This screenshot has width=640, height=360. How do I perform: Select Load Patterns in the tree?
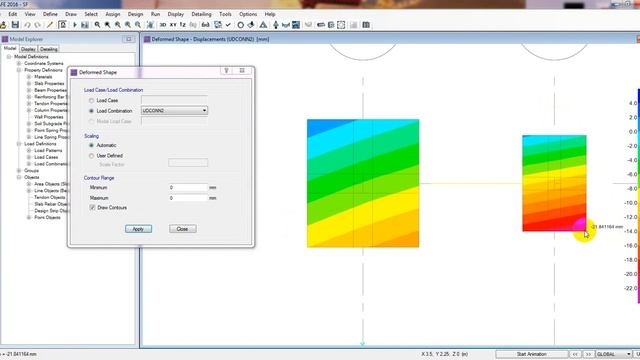point(48,151)
